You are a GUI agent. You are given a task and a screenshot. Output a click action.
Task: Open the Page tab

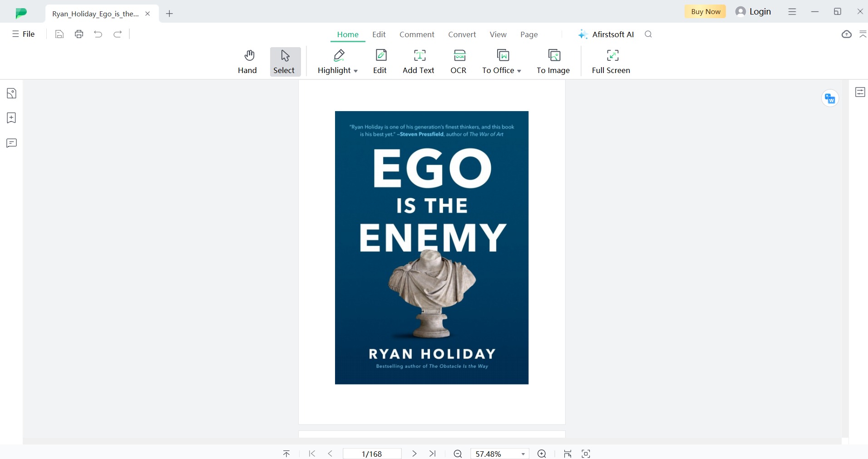tap(529, 34)
